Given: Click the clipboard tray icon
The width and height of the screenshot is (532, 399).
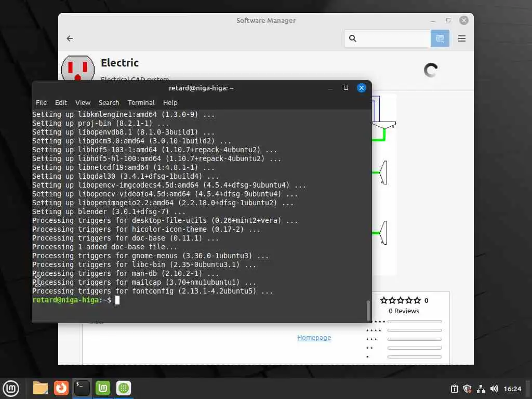Looking at the screenshot, I should pos(454,389).
